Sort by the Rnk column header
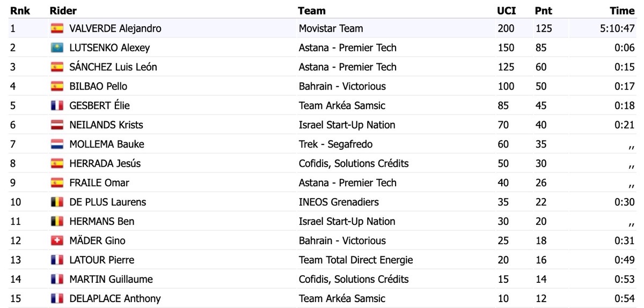Image resolution: width=644 pixels, height=308 pixels. [x=20, y=11]
